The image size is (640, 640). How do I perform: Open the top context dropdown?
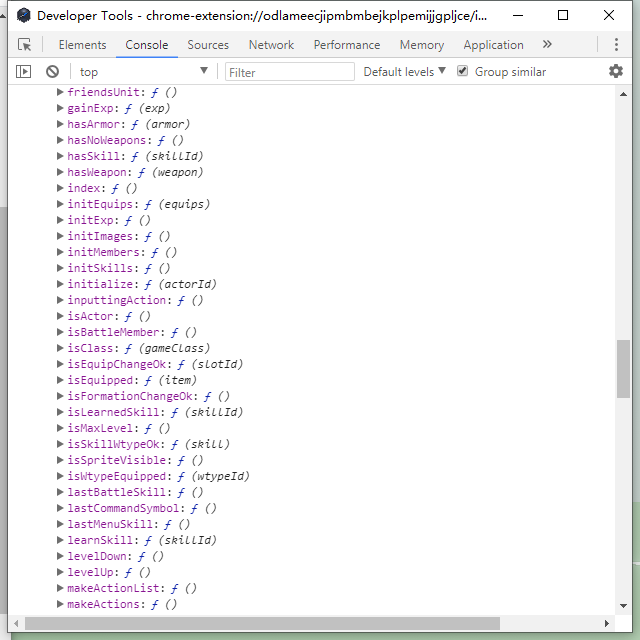pos(144,72)
